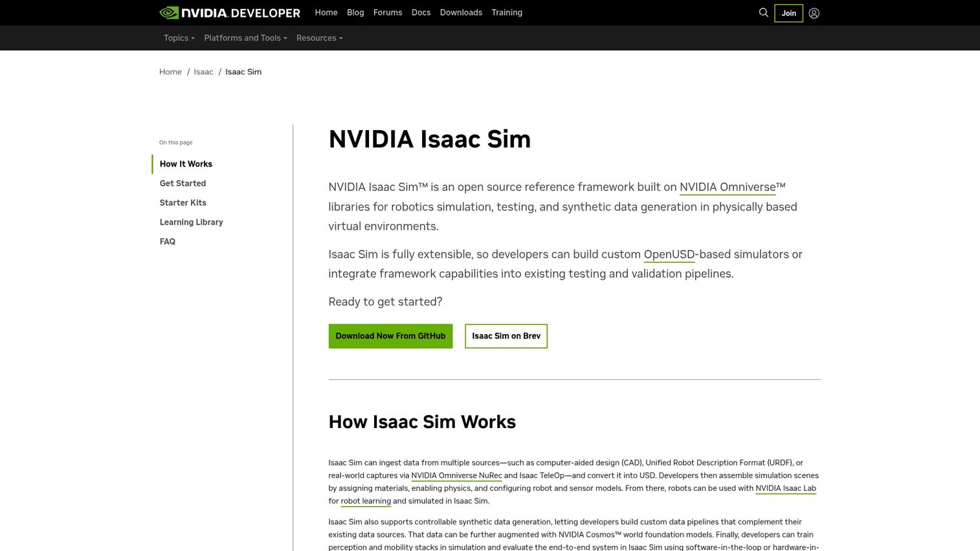Viewport: 980px width, 551px height.
Task: Jump to FAQ in sidebar
Action: click(168, 242)
